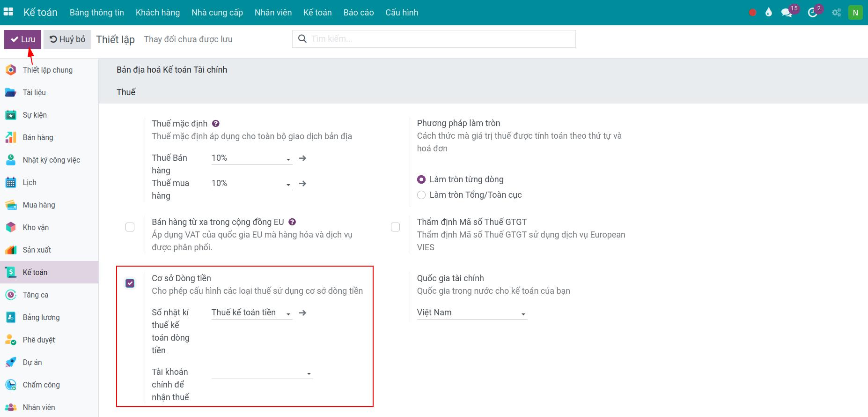Enable Bán hàng từ xa trong cộng đồng EU checkbox
The width and height of the screenshot is (868, 417).
(130, 227)
